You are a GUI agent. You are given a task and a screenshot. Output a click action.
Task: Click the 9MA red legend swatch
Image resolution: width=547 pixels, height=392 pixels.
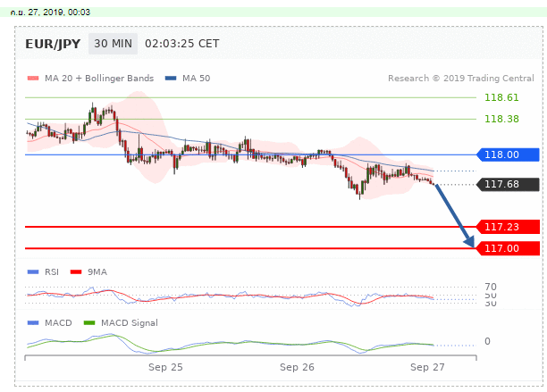[x=76, y=271]
